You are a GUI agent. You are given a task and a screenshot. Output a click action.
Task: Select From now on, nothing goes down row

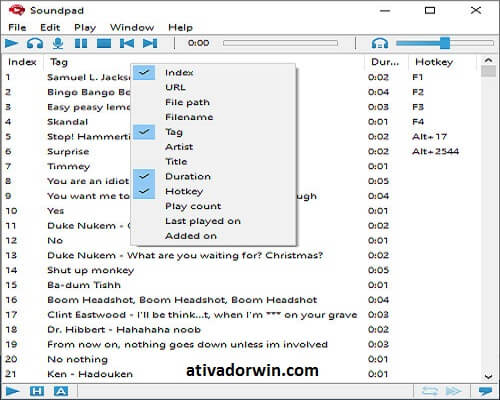tap(241, 344)
